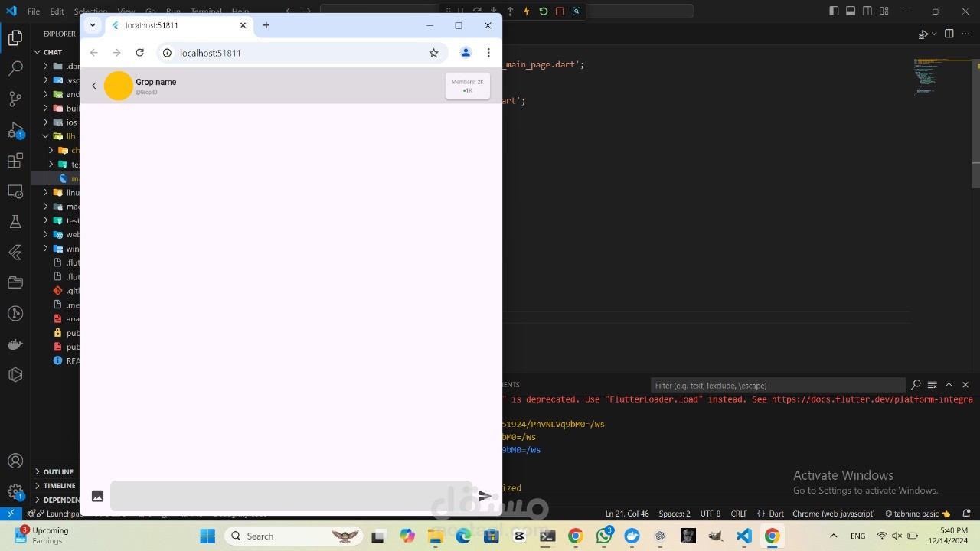Open the Testing flask icon
The width and height of the screenshot is (980, 551).
point(15,222)
